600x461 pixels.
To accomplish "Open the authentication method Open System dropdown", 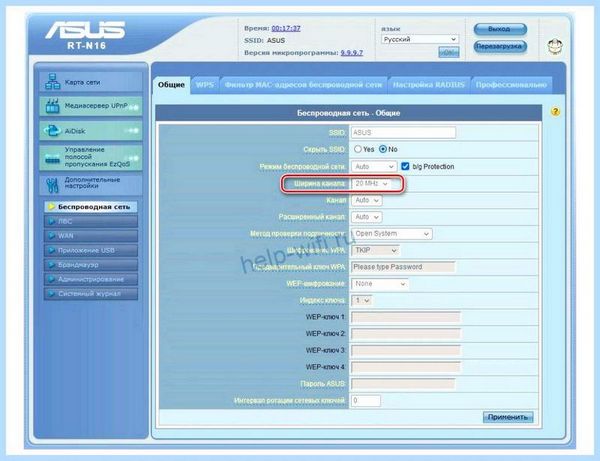I will [391, 233].
